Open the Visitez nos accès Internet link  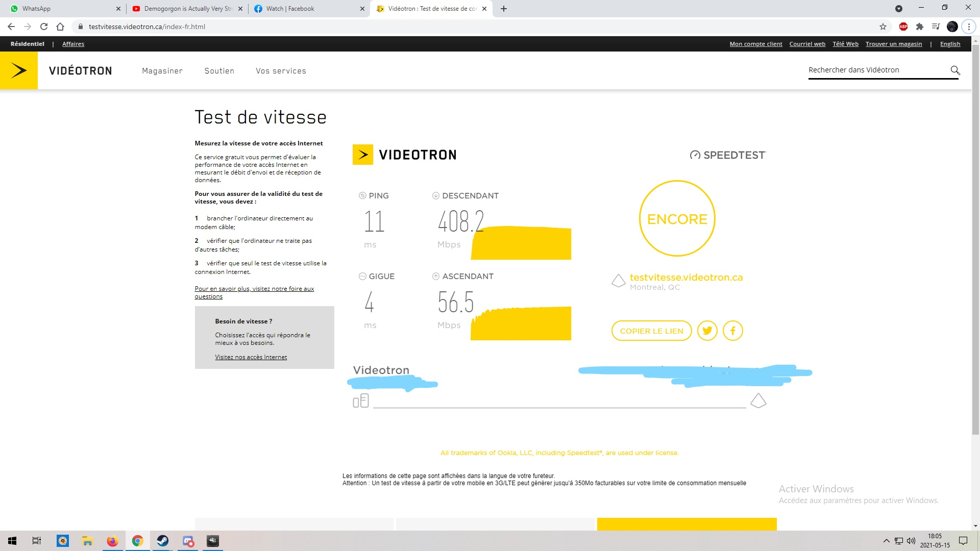pyautogui.click(x=251, y=357)
